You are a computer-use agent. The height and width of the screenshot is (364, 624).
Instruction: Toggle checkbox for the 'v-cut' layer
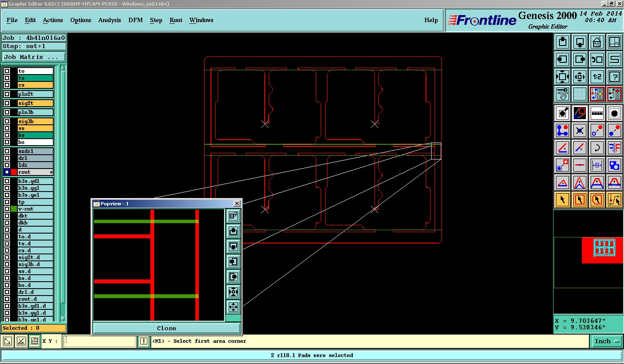(7, 209)
